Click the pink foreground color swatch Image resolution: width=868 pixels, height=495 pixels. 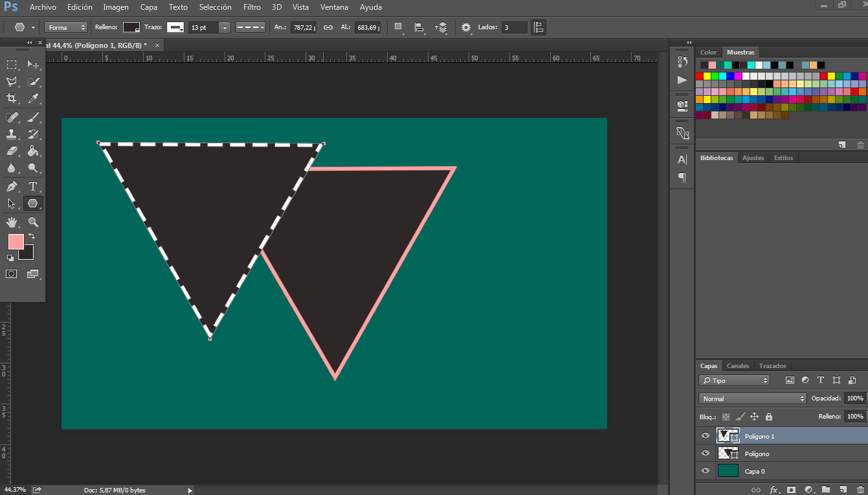16,242
